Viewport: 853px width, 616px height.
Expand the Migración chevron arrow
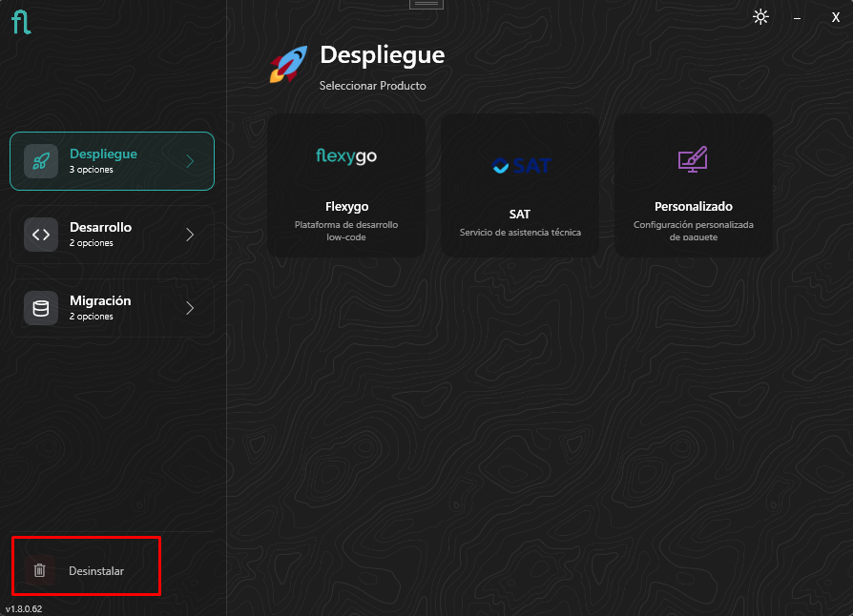tap(190, 308)
